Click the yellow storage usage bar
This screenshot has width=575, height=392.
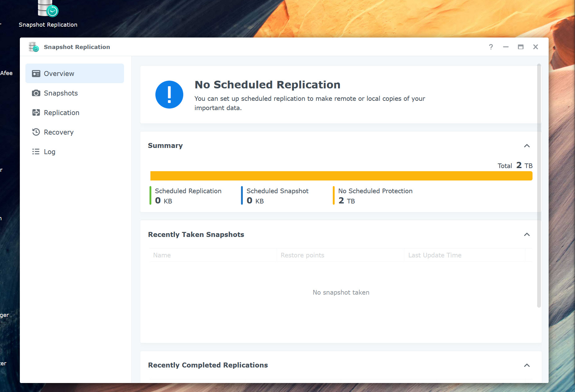341,176
